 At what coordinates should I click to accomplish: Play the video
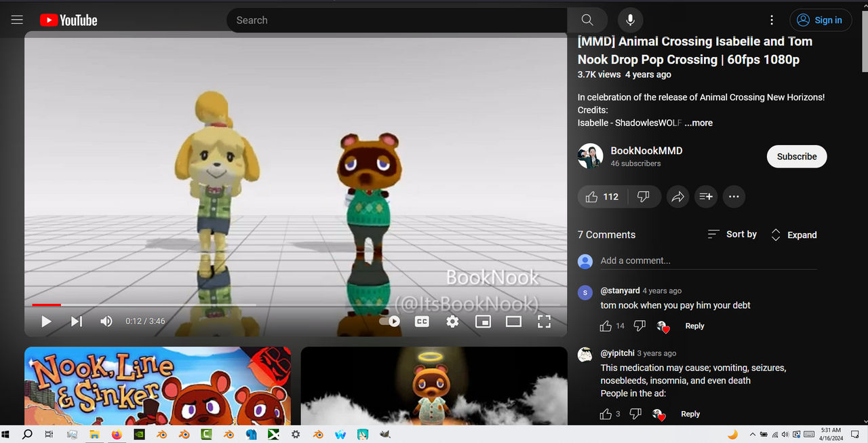(46, 322)
